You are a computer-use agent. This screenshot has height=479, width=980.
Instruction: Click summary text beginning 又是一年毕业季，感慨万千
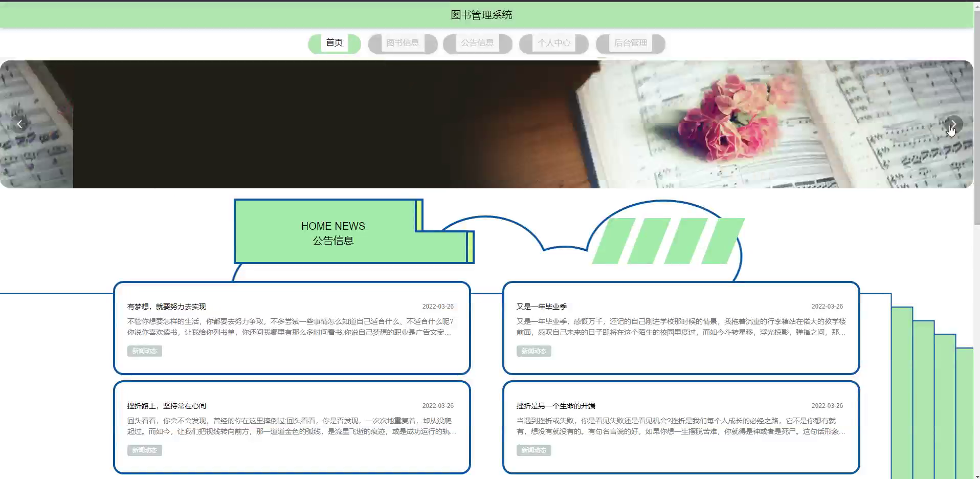681,327
